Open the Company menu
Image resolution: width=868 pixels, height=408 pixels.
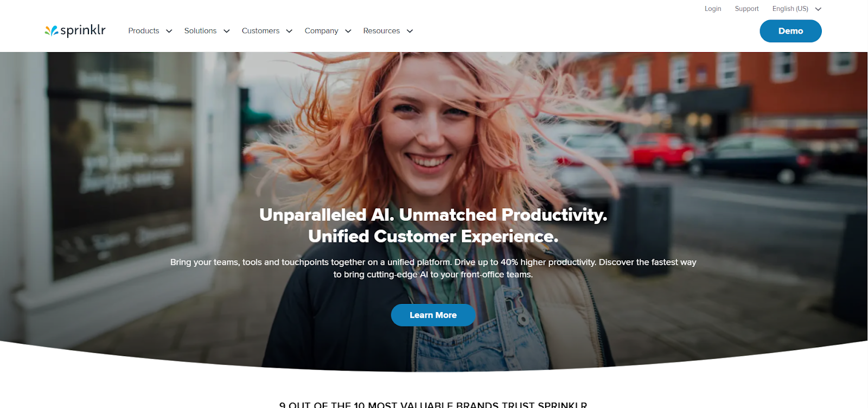321,31
